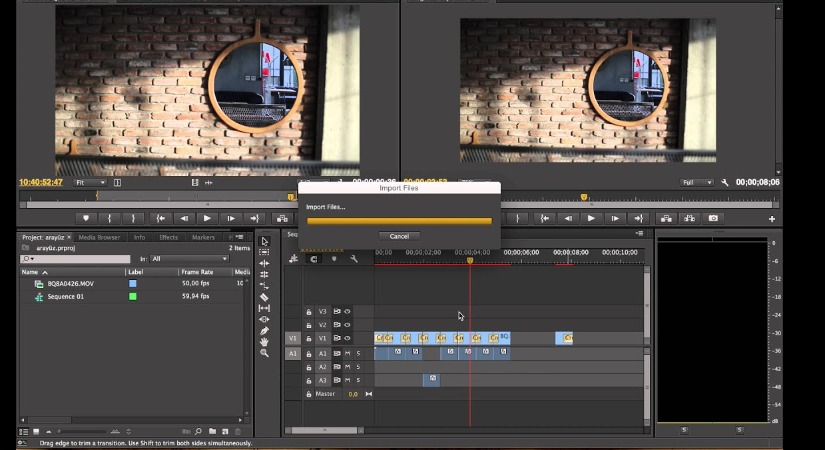The width and height of the screenshot is (825, 450).
Task: Open source monitor Fit zoom dropdown
Action: [x=89, y=183]
